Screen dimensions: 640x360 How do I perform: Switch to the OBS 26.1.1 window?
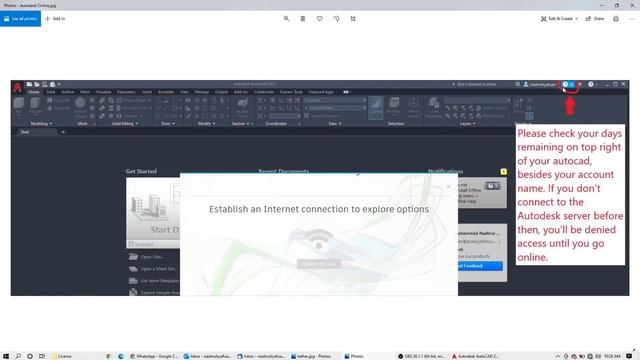point(422,356)
